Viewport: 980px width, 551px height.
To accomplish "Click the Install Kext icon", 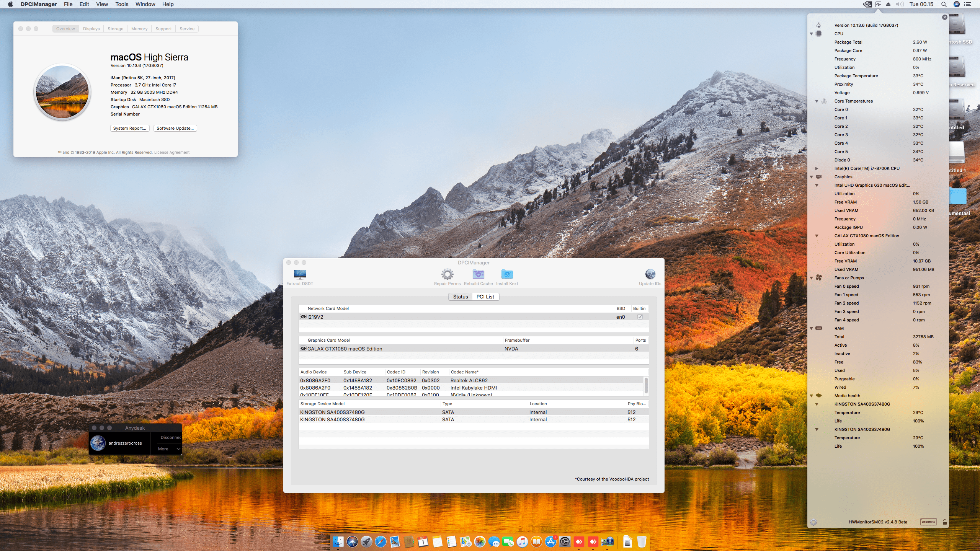I will pyautogui.click(x=507, y=274).
